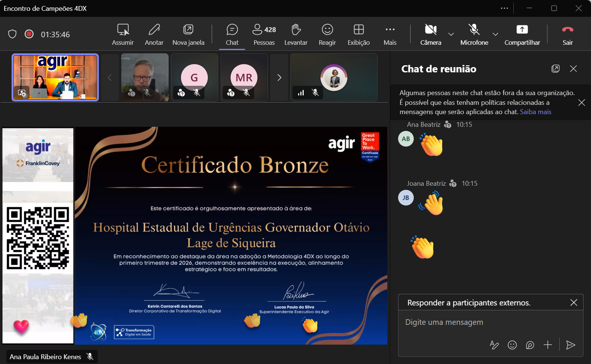The height and width of the screenshot is (364, 591).
Task: Dismiss the external organization notice
Action: (x=581, y=103)
